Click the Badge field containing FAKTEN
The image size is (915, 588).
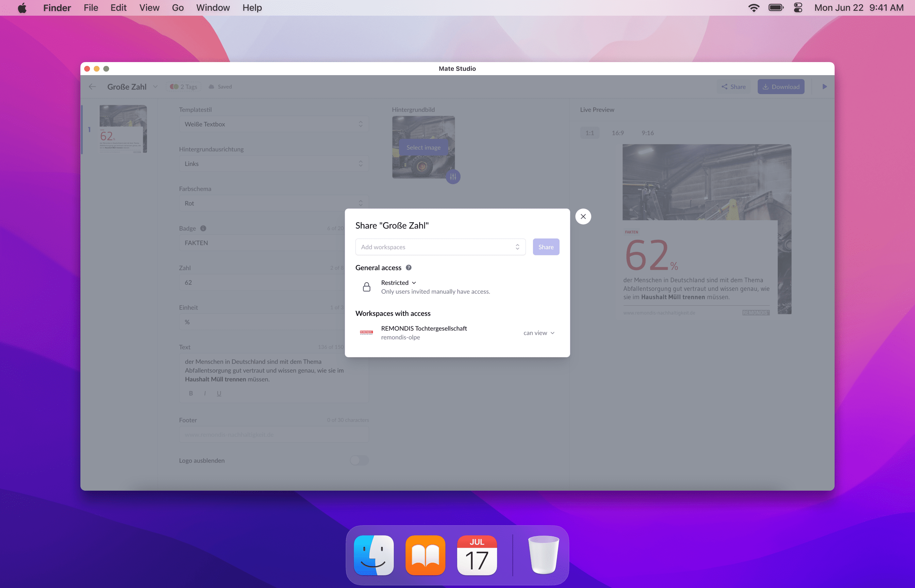[x=262, y=243]
